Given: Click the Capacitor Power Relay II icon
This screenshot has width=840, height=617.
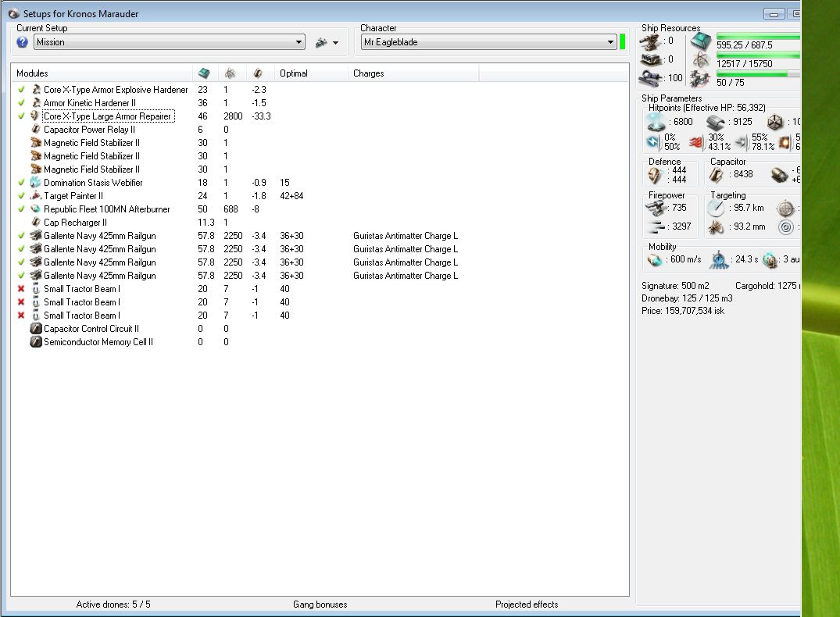Looking at the screenshot, I should [36, 129].
